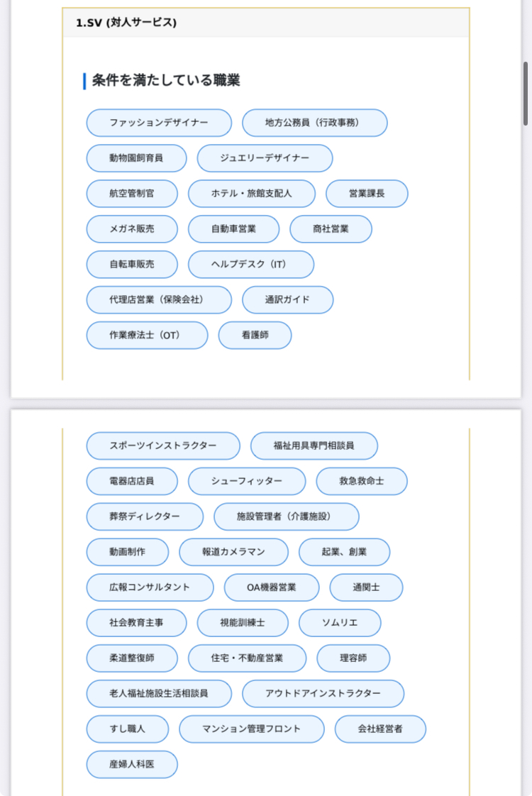Image resolution: width=532 pixels, height=796 pixels.
Task: Select the ソムリエ occupation tag
Action: tap(340, 624)
